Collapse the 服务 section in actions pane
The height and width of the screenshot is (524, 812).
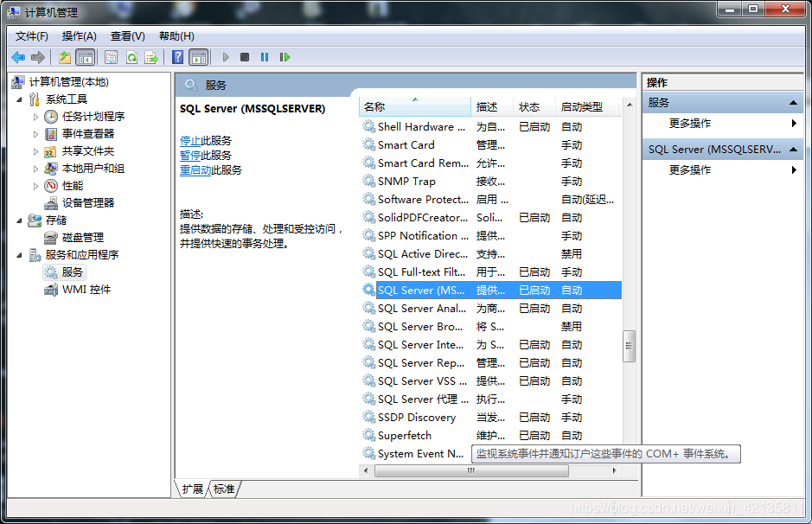pyautogui.click(x=793, y=103)
